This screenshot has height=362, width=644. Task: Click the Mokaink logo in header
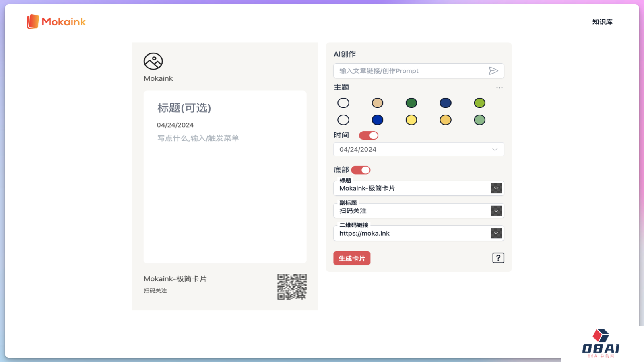click(x=56, y=22)
